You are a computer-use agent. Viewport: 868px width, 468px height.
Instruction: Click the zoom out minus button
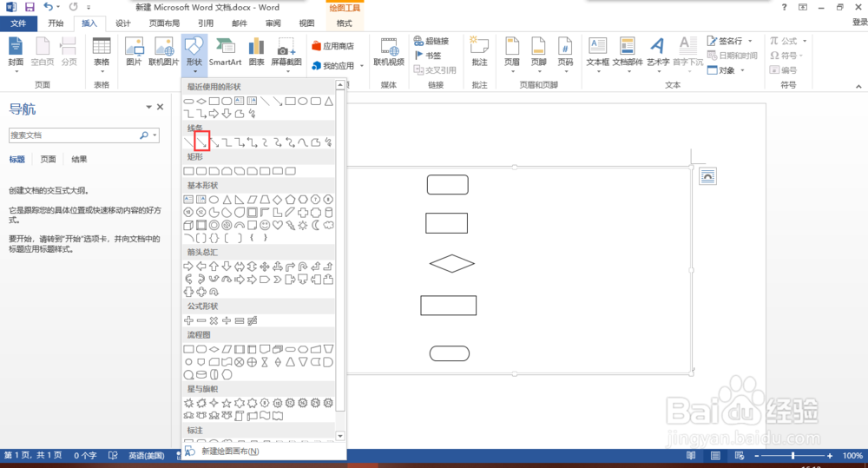tap(757, 455)
